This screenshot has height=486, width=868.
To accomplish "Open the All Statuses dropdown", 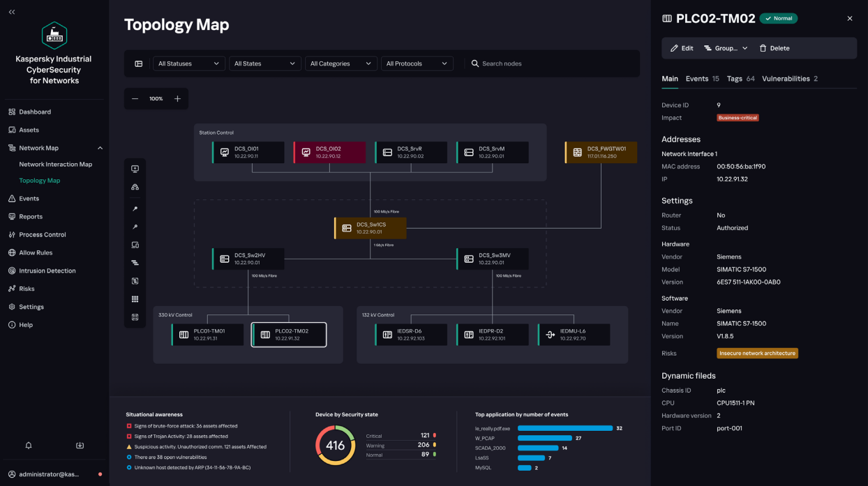I will (189, 63).
